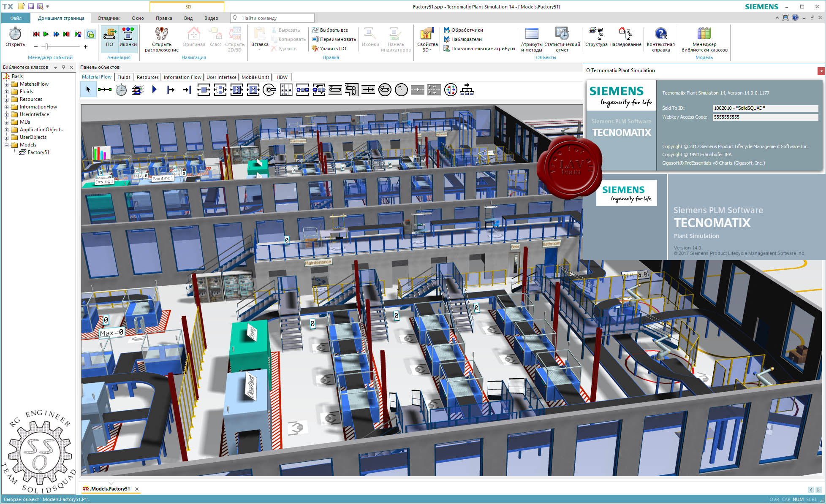
Task: Open Свойства 3D dropdown
Action: (x=427, y=39)
